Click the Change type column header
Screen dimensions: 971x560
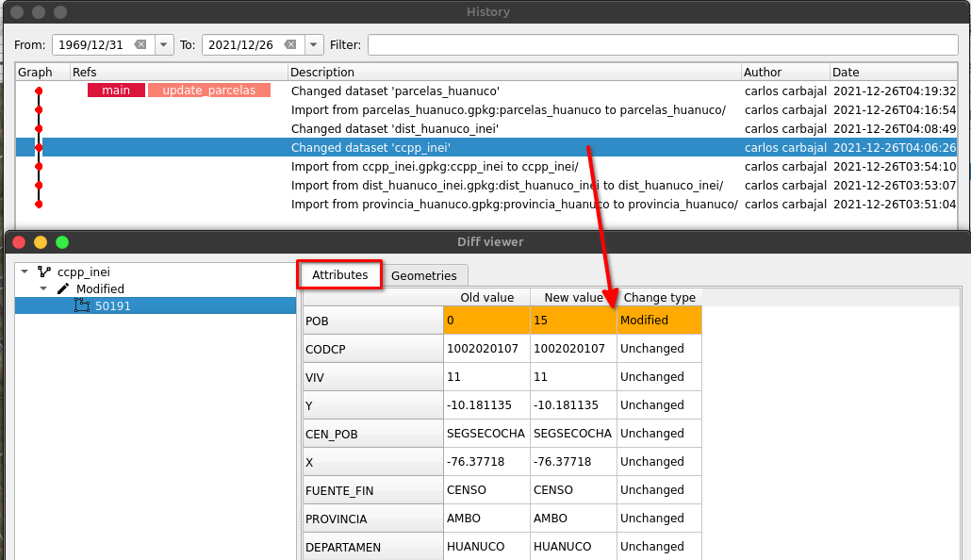pyautogui.click(x=660, y=297)
